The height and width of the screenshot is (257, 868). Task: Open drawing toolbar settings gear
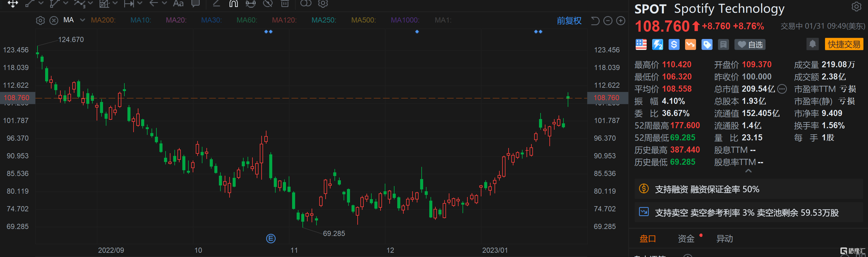click(x=323, y=3)
